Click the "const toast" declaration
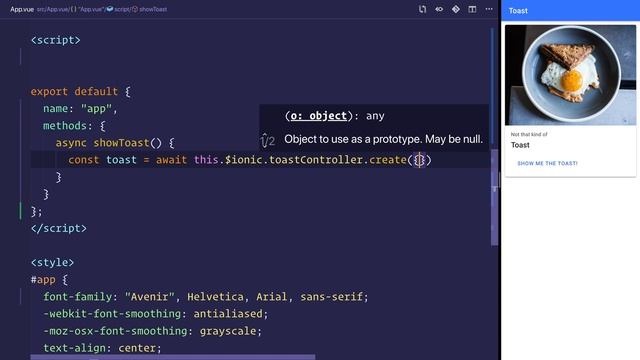The height and width of the screenshot is (360, 640). click(x=102, y=160)
